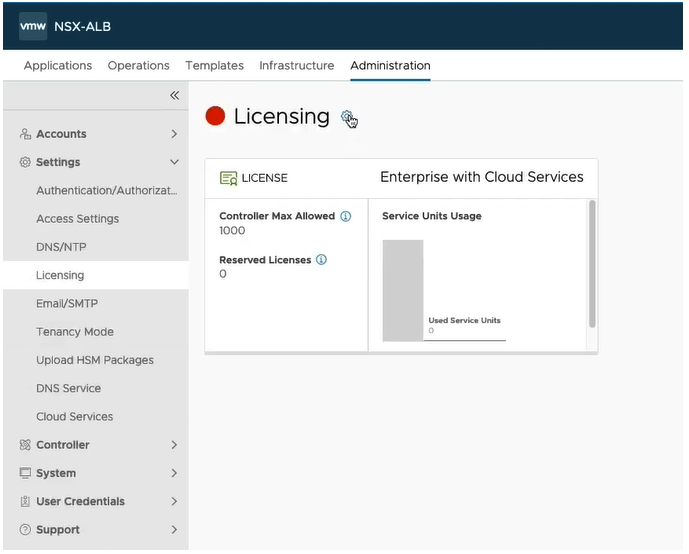Click the Service Units Usage gray bar
Image resolution: width=689 pixels, height=554 pixels.
[403, 290]
